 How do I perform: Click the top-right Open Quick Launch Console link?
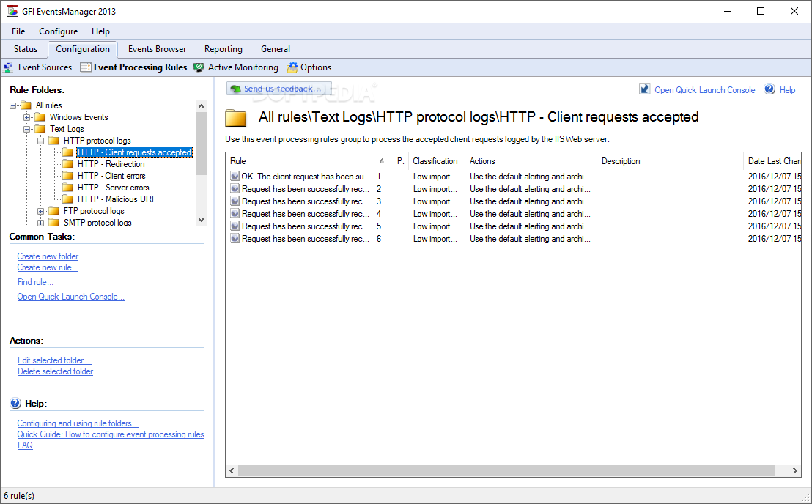[705, 90]
